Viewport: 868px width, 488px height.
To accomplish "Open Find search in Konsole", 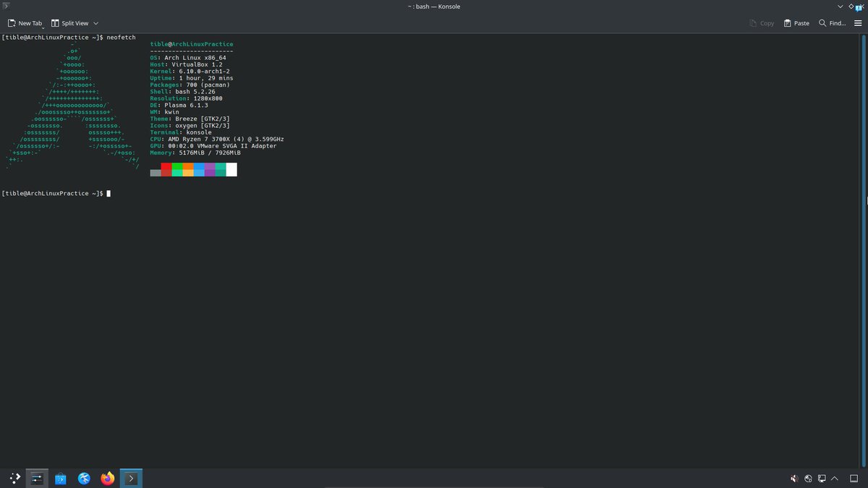I will (x=832, y=23).
